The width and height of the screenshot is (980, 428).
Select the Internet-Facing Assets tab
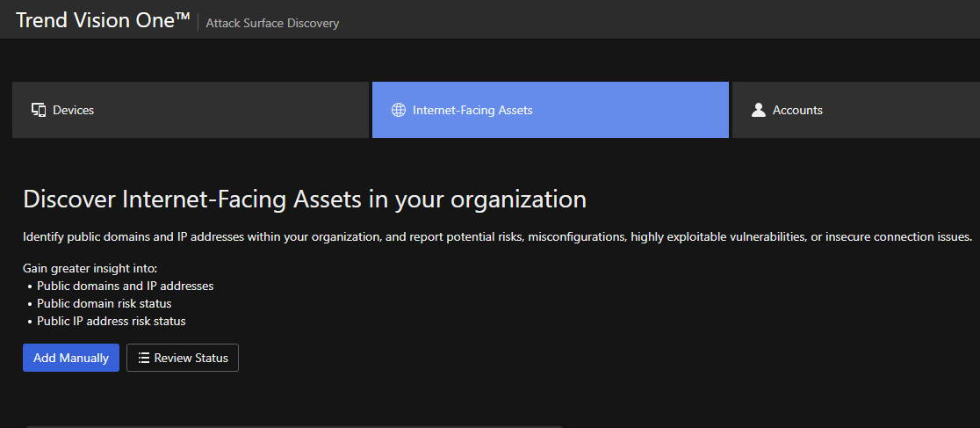(x=550, y=110)
